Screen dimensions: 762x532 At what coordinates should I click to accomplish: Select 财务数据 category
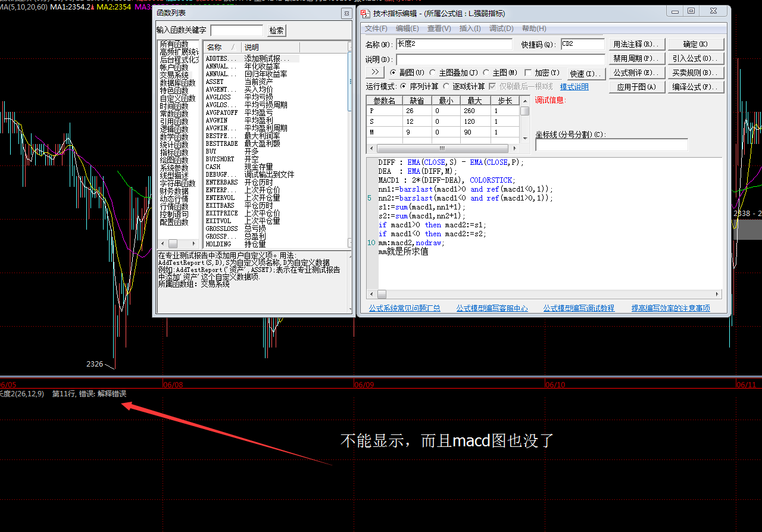pos(174,192)
